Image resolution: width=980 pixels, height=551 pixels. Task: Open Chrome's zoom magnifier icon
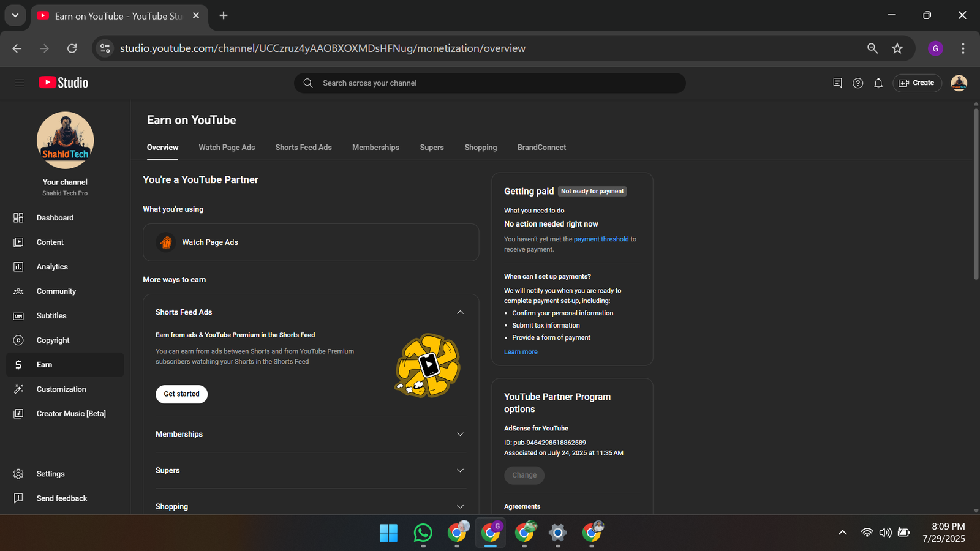(x=872, y=48)
